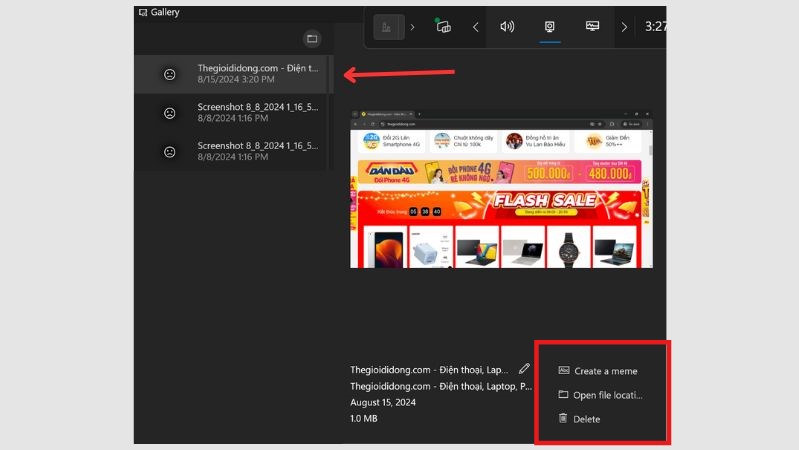Click the clock in the Game Bar

pos(655,27)
